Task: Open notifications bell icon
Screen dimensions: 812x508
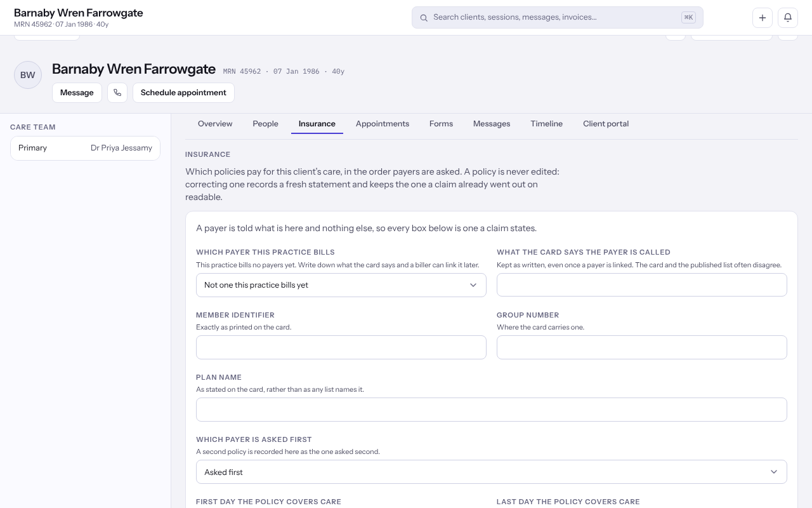Action: tap(788, 18)
